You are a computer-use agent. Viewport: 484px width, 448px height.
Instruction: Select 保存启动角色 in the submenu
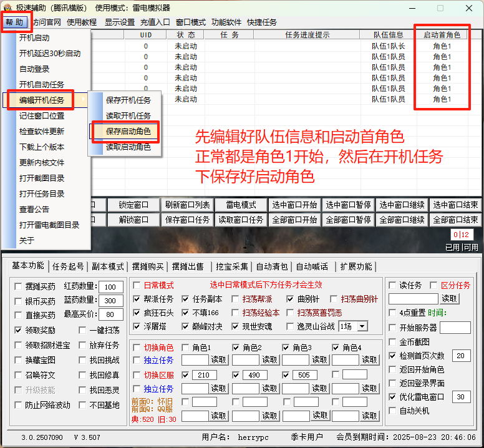point(127,132)
